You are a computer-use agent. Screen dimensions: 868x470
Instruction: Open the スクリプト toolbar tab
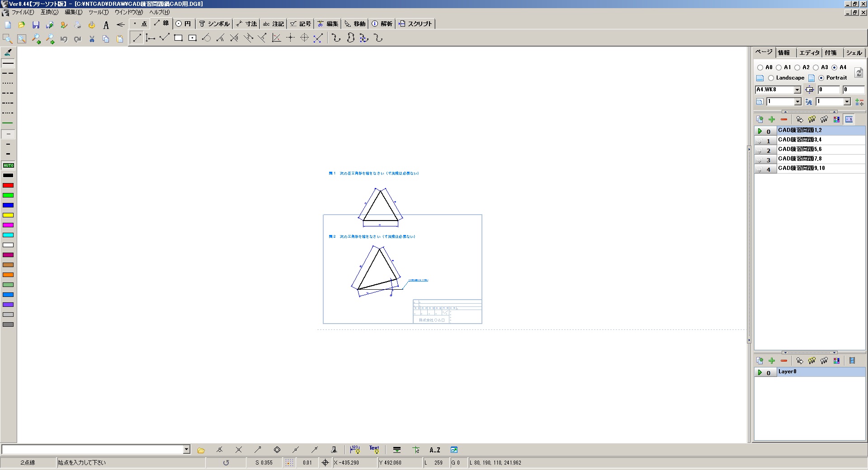tap(415, 24)
